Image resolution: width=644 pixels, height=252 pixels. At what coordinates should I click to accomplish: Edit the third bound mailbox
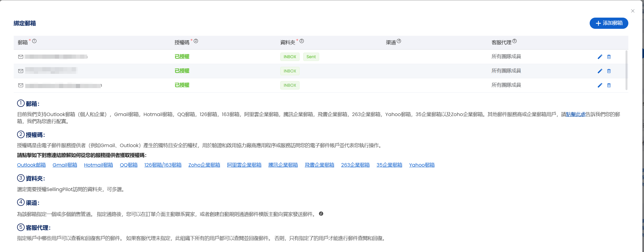click(x=600, y=85)
